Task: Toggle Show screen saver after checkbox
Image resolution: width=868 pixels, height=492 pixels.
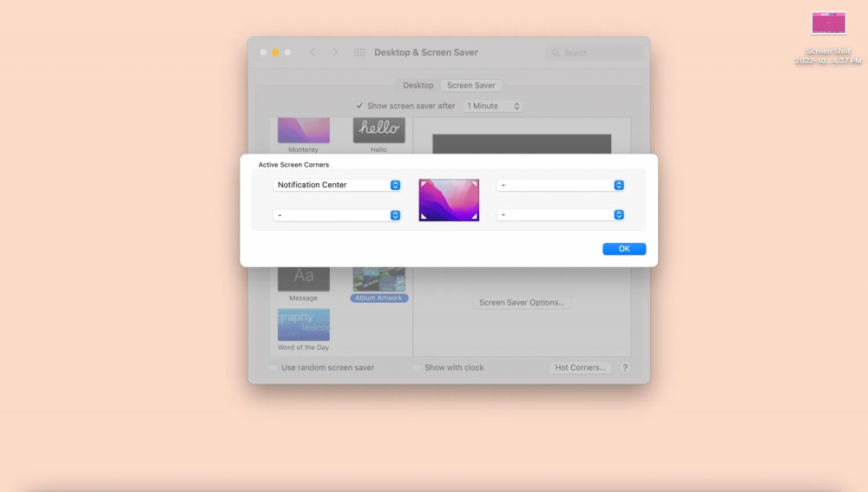Action: click(x=359, y=106)
